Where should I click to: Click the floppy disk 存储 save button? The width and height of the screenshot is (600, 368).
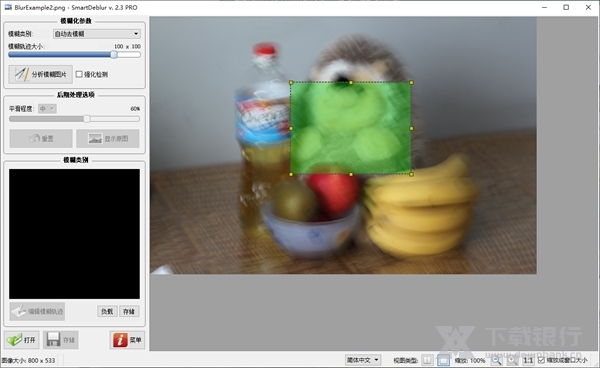[61, 340]
